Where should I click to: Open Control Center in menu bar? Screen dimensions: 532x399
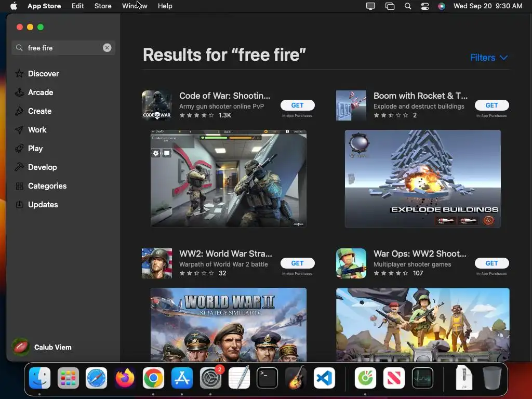tap(425, 6)
